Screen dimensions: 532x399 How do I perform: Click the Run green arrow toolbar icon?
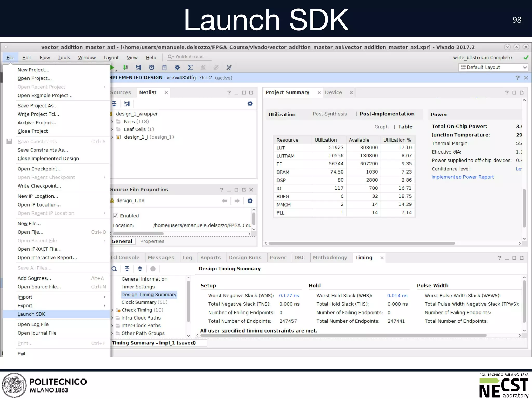(x=112, y=68)
